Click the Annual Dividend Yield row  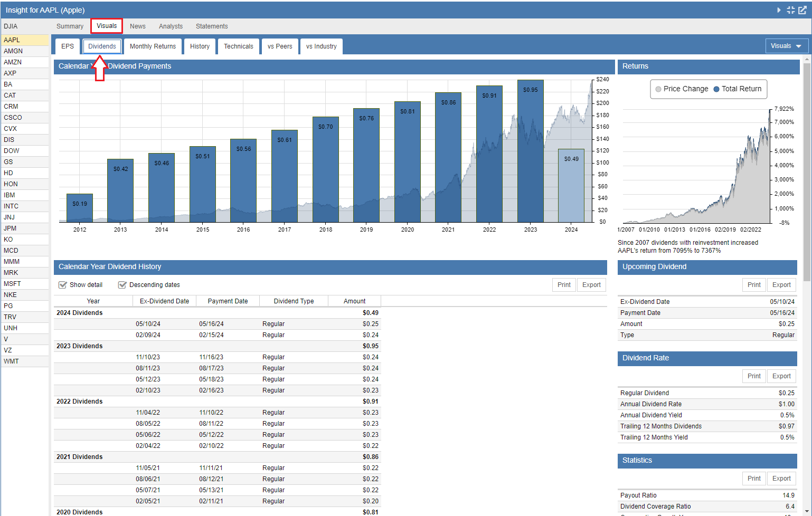(707, 415)
